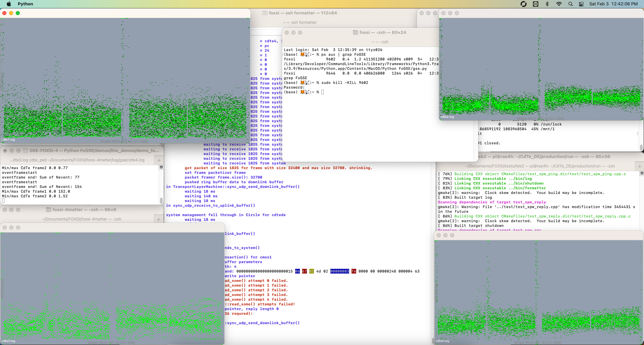
Task: Click folder icon in foxsi-4matter title bar
Action: pyautogui.click(x=49, y=210)
